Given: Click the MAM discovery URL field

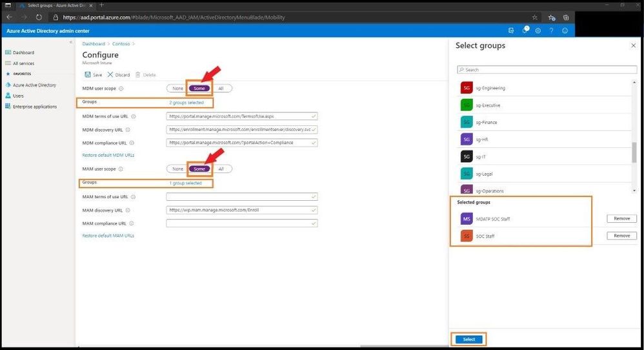Looking at the screenshot, I should point(241,210).
